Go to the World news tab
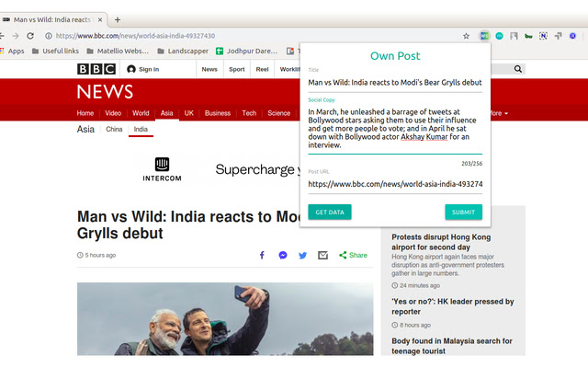The height and width of the screenshot is (368, 588). coord(141,113)
